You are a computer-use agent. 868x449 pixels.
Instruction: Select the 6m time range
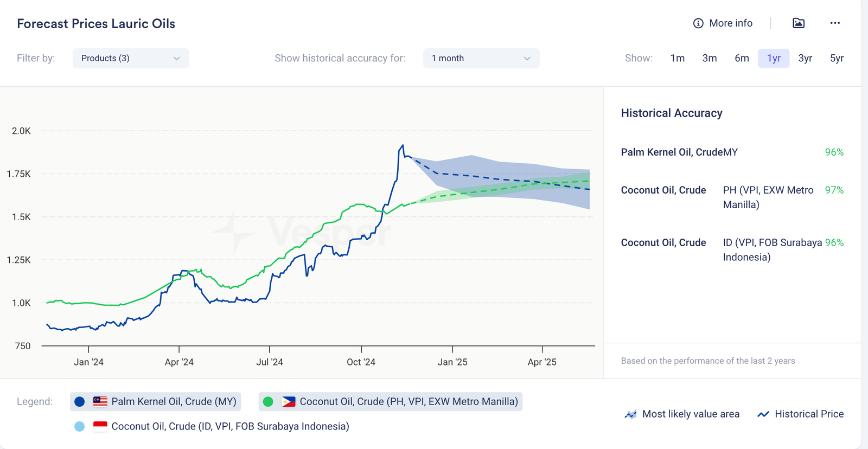(x=742, y=59)
